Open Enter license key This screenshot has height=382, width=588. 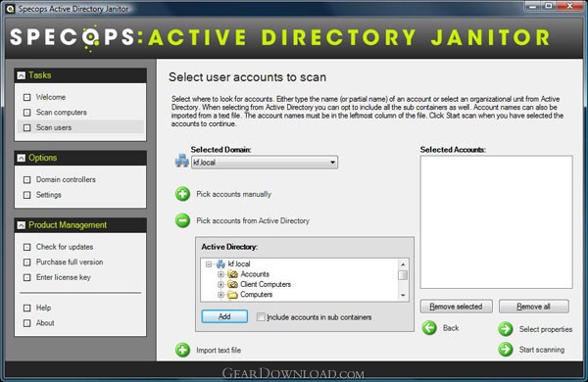[64, 277]
